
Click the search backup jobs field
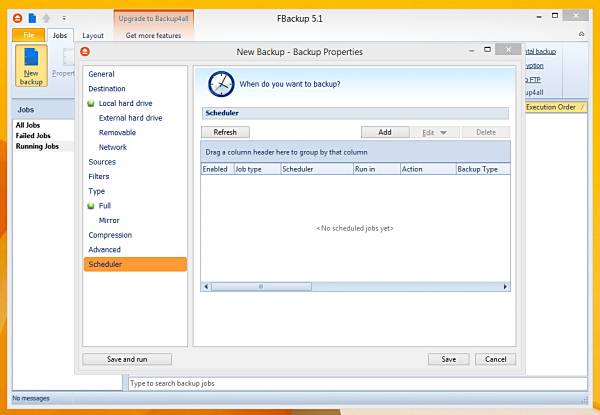pos(358,383)
